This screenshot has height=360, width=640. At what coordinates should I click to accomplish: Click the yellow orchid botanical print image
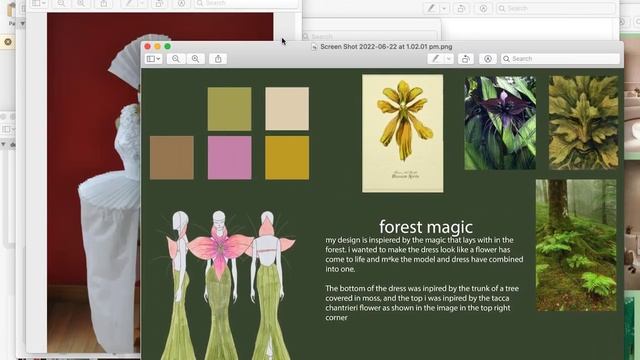click(402, 133)
